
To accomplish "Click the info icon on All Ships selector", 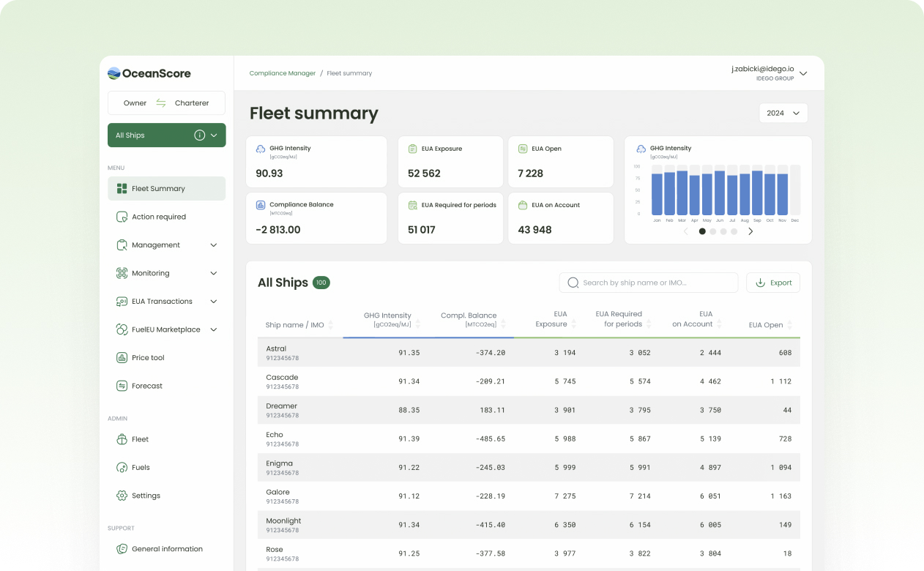I will (199, 135).
